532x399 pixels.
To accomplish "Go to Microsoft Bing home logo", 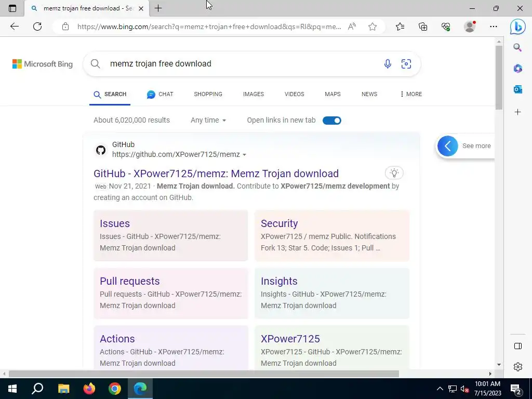I will point(43,64).
